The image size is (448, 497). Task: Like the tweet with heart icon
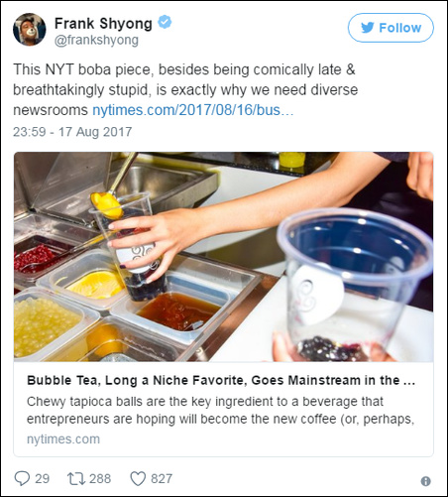(138, 478)
